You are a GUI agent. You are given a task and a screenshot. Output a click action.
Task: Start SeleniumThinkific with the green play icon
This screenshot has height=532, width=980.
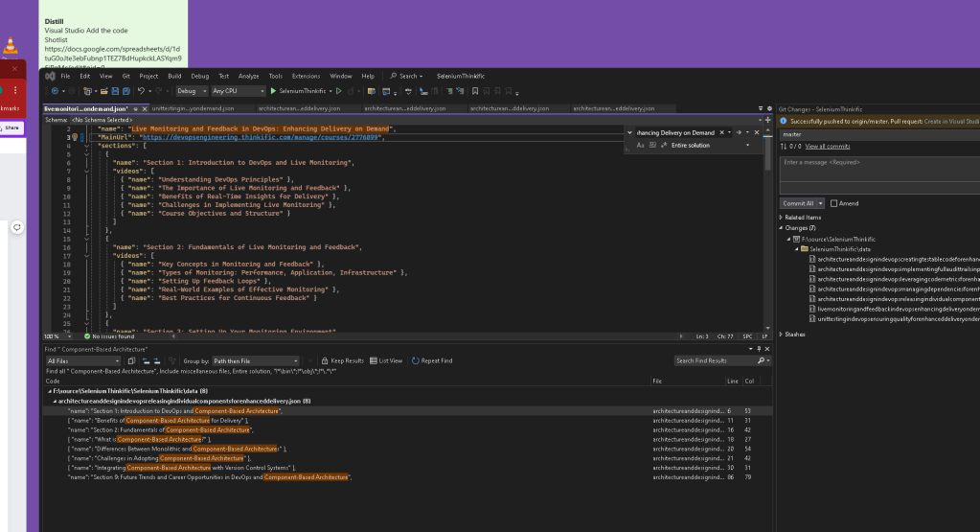click(273, 91)
